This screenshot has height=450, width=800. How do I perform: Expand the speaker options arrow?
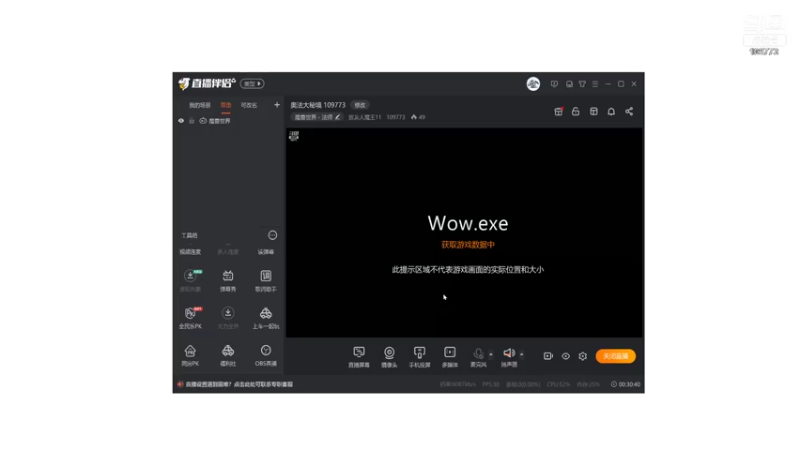pos(521,354)
